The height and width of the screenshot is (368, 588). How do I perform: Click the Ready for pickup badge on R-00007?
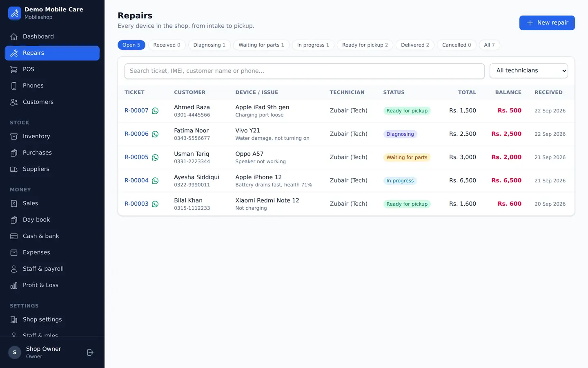click(x=407, y=111)
